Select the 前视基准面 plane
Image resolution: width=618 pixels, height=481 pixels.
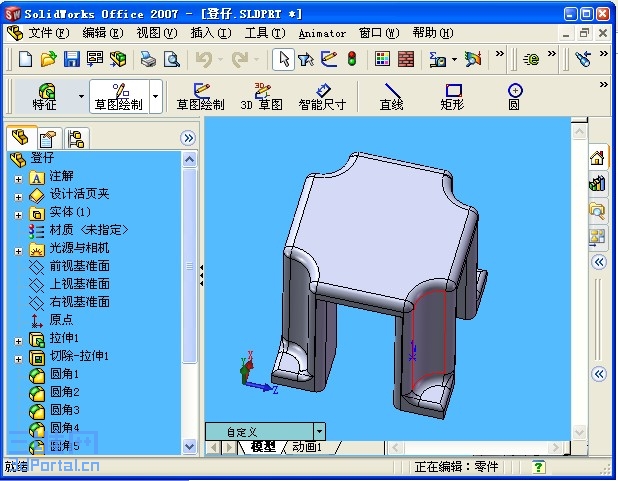click(x=79, y=266)
